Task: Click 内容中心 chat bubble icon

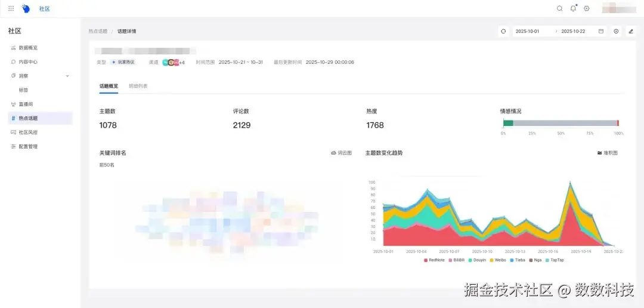Action: [x=13, y=61]
